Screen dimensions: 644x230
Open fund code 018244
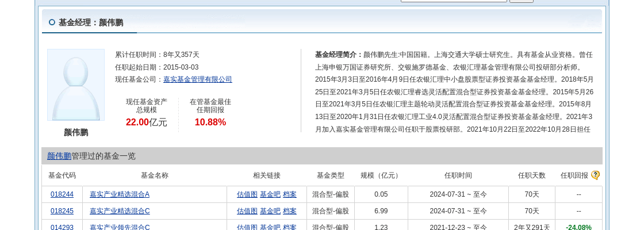click(x=62, y=194)
